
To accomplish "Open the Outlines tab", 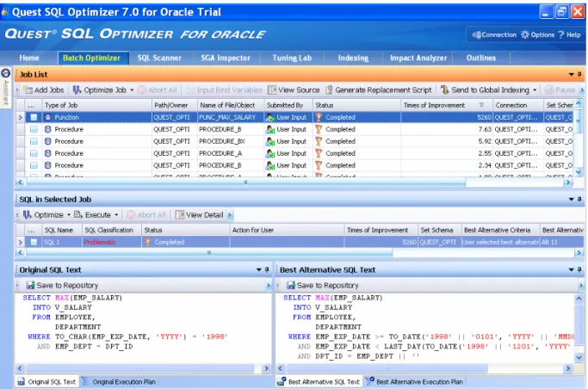I will point(481,58).
